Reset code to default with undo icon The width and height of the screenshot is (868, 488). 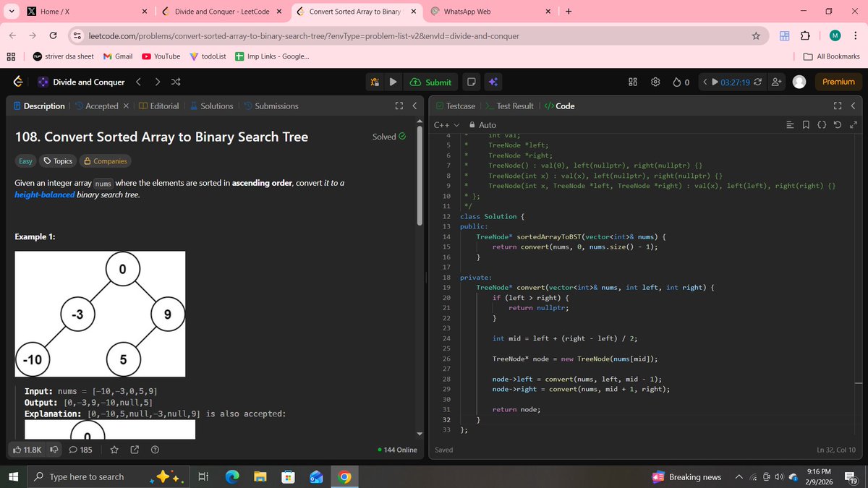(x=838, y=125)
